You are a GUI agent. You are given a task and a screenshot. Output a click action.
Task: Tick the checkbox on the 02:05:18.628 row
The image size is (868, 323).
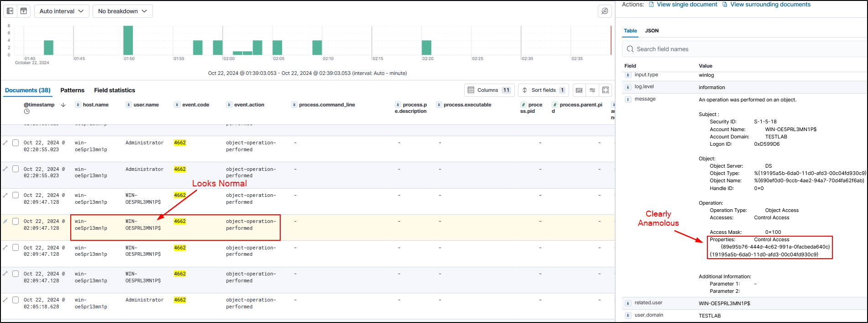16,300
